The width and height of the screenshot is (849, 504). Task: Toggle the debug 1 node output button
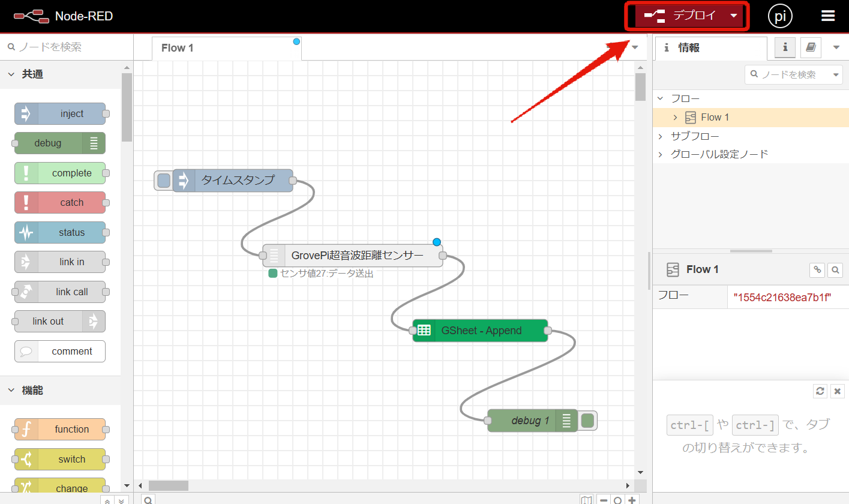pyautogui.click(x=587, y=421)
